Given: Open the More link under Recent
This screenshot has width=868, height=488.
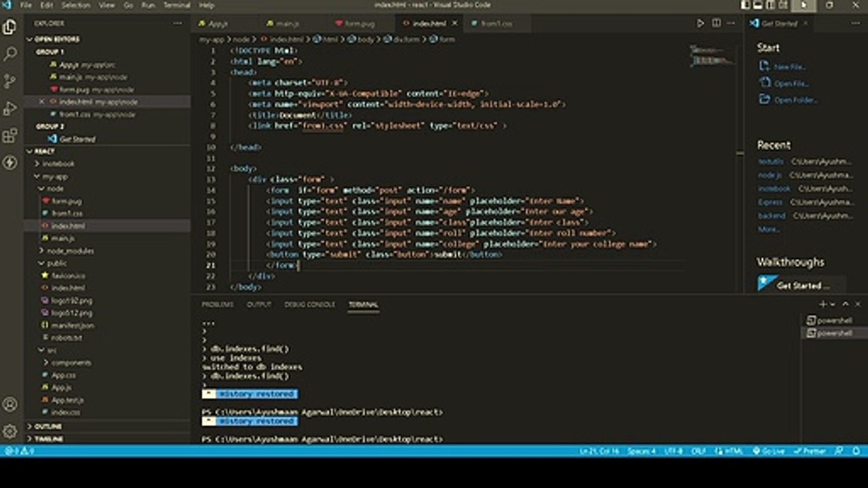Looking at the screenshot, I should [x=768, y=229].
